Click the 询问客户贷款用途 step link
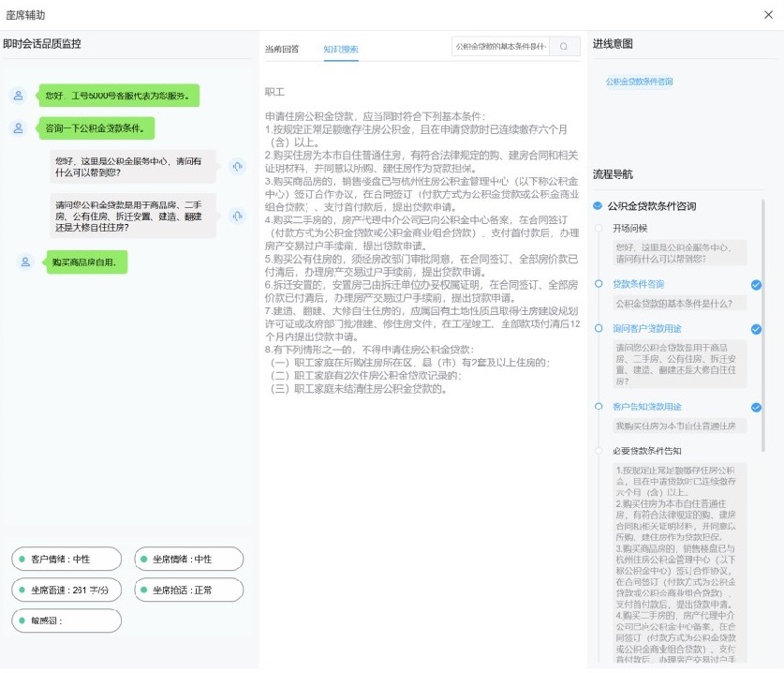 (x=647, y=329)
